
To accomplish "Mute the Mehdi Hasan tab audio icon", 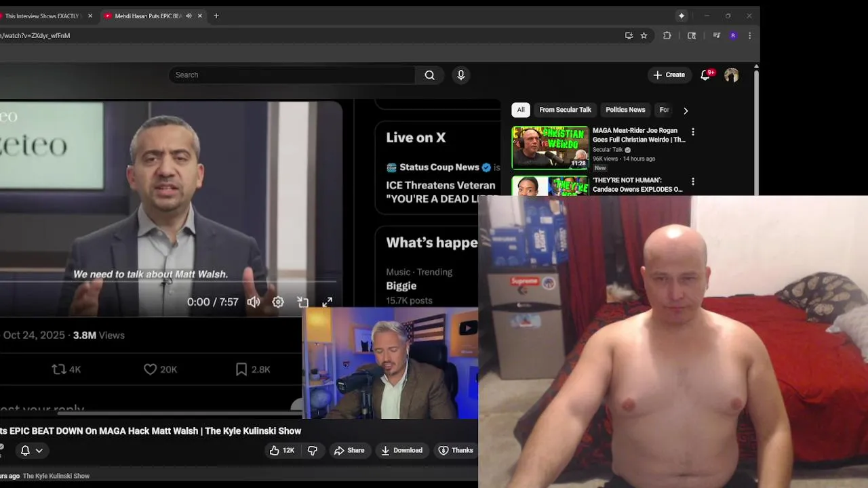I will [189, 16].
